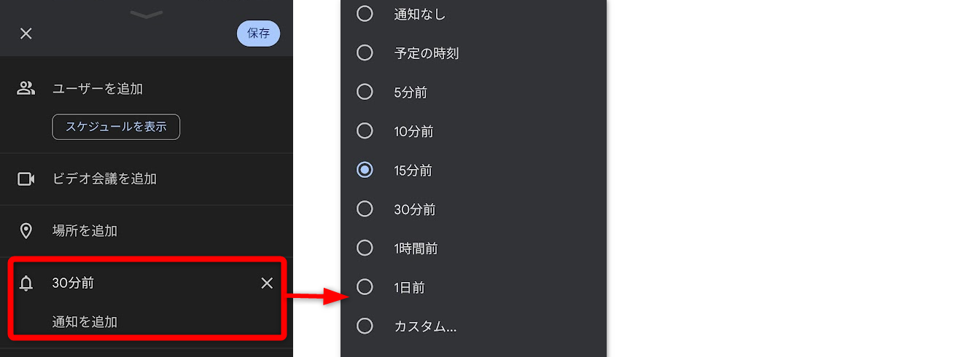Select the checked 15分前 radio button

point(365,170)
